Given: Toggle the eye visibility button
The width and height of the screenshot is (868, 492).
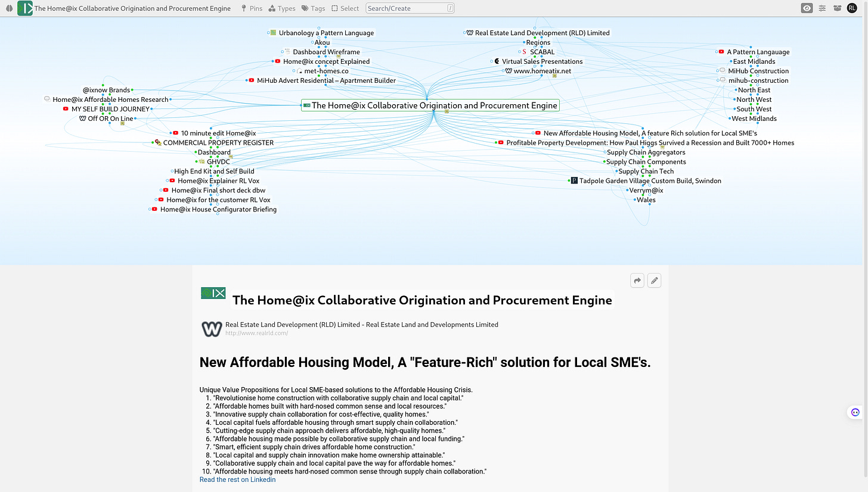Looking at the screenshot, I should point(807,8).
